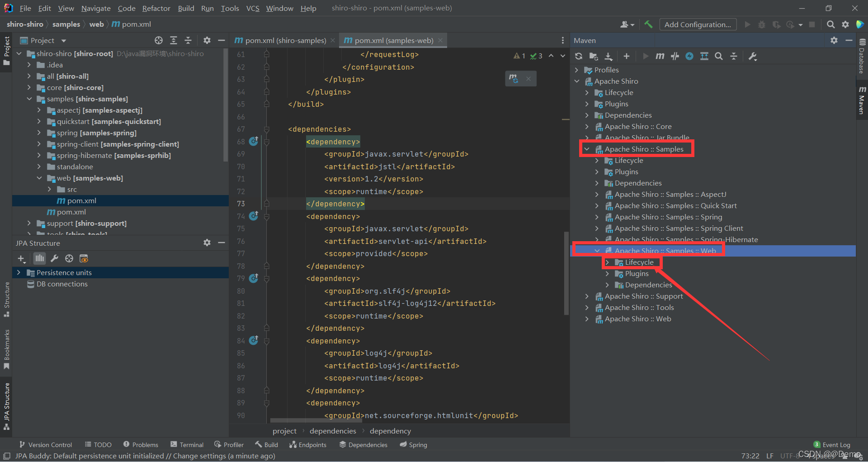Click the JPA Structure add dropdown

(21, 259)
